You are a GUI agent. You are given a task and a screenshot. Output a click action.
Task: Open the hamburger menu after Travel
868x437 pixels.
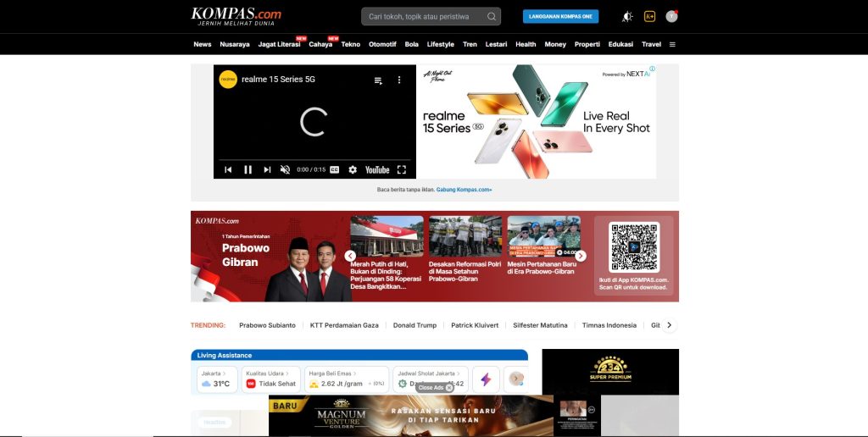(672, 44)
